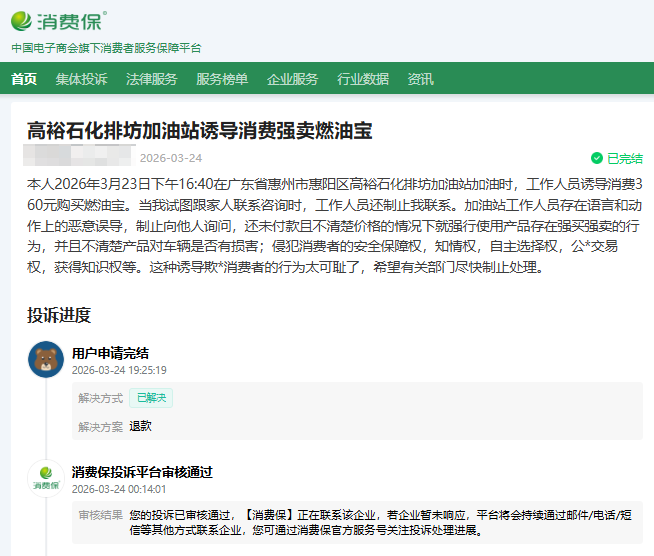This screenshot has height=556, width=654.
Task: Click the bear user avatar
Action: [x=46, y=360]
